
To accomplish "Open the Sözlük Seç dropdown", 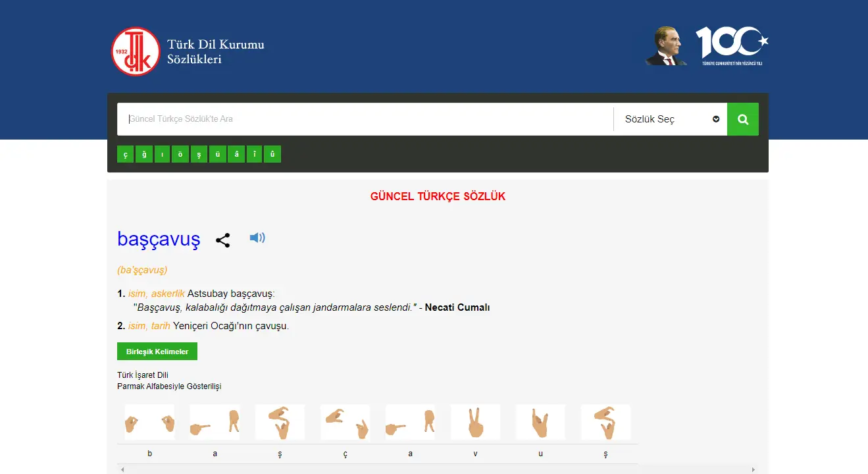I will 671,119.
